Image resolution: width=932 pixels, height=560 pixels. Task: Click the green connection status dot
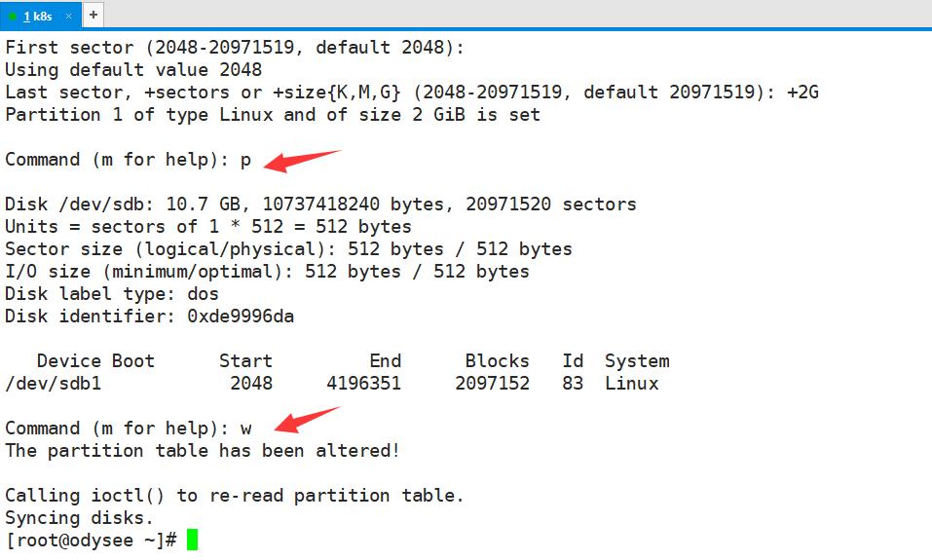point(13,16)
